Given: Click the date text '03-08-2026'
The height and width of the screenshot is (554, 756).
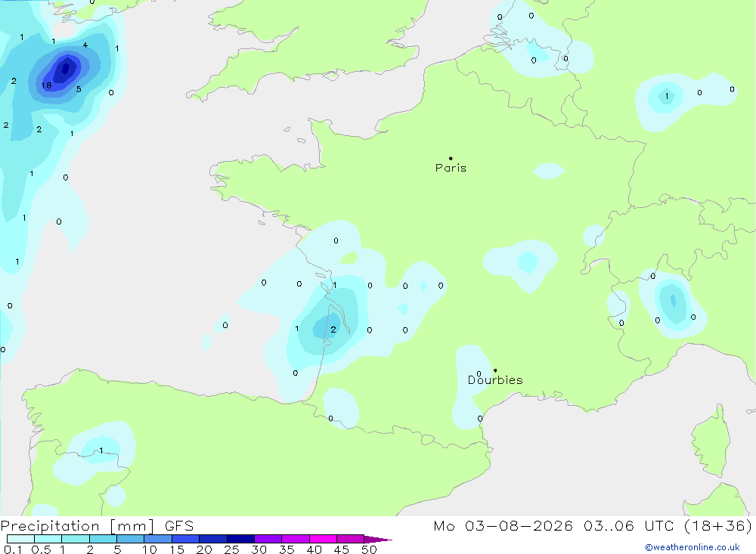Looking at the screenshot, I should pyautogui.click(x=519, y=525).
